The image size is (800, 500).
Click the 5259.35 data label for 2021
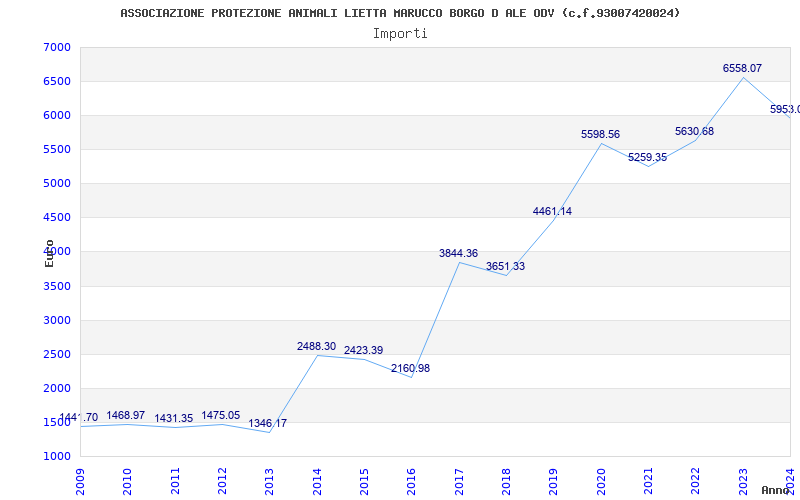click(647, 157)
